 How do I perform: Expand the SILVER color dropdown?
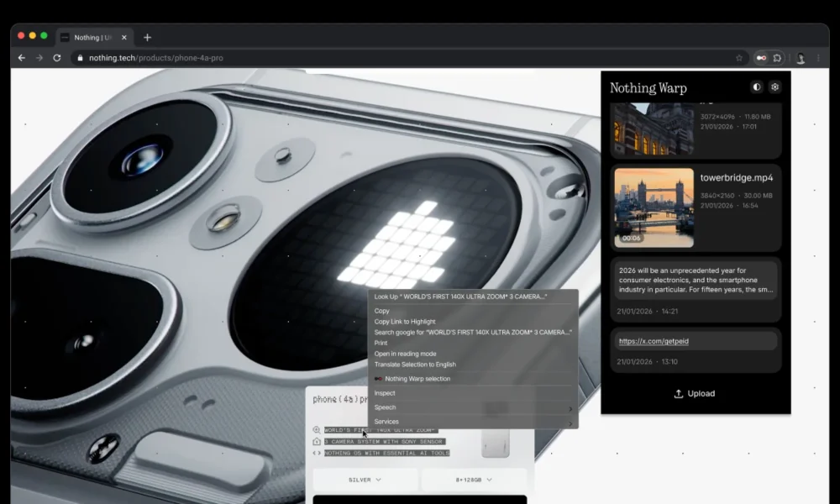[365, 480]
